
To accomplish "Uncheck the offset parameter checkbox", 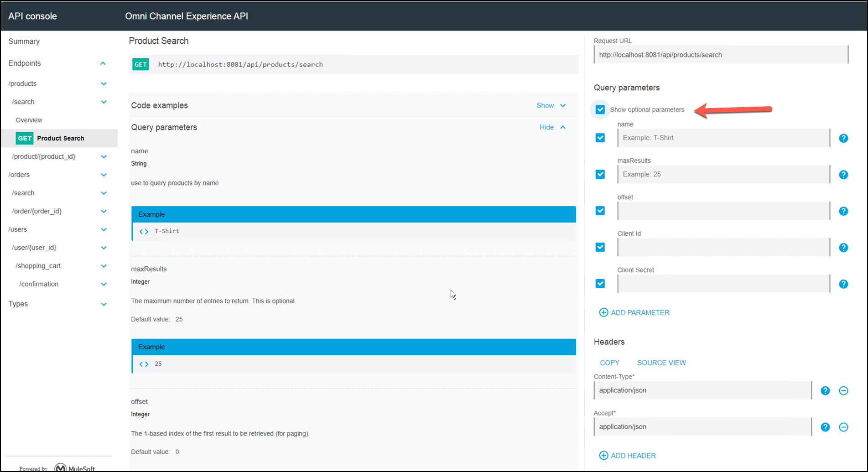I will coord(600,211).
